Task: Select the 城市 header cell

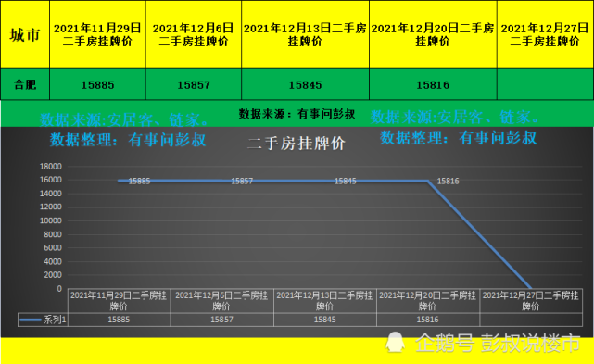Action: coord(25,34)
